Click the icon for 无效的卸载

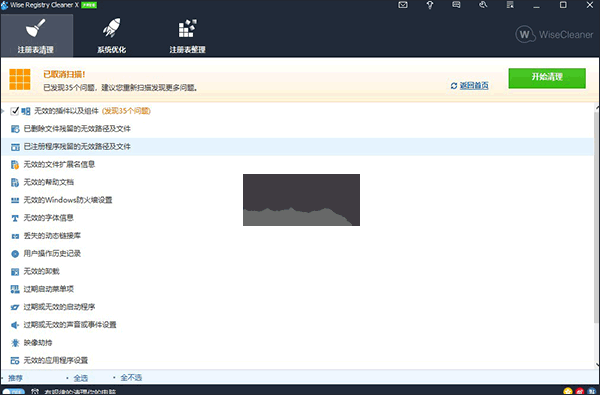pos(15,272)
